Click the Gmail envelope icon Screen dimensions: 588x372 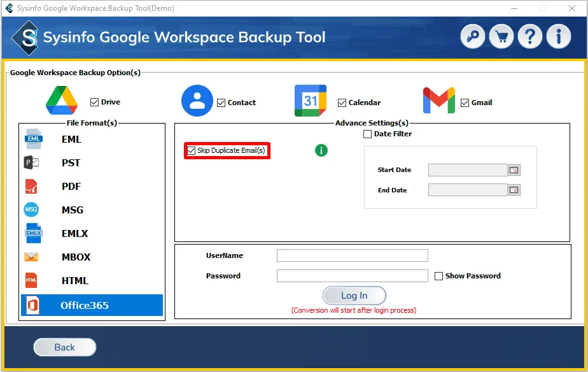[x=438, y=101]
